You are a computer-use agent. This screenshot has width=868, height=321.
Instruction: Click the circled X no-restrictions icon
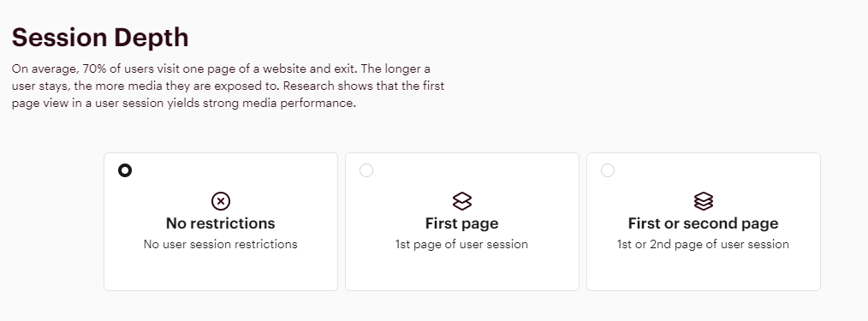(x=221, y=201)
